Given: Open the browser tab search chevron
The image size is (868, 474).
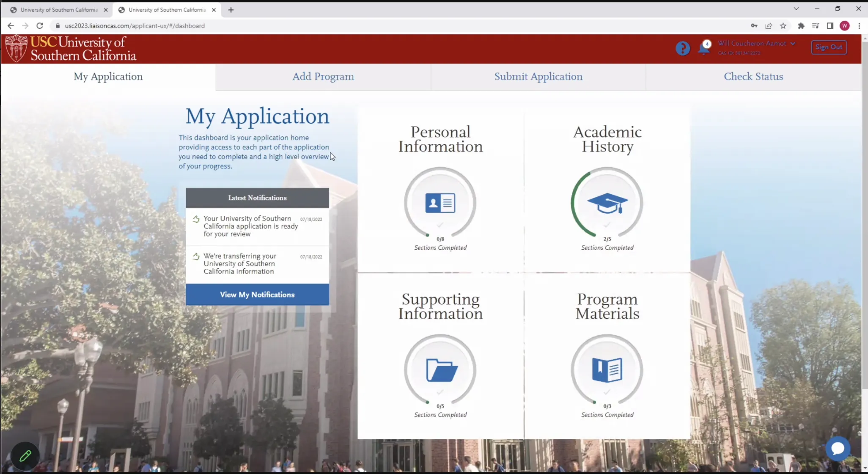Looking at the screenshot, I should tap(796, 9).
